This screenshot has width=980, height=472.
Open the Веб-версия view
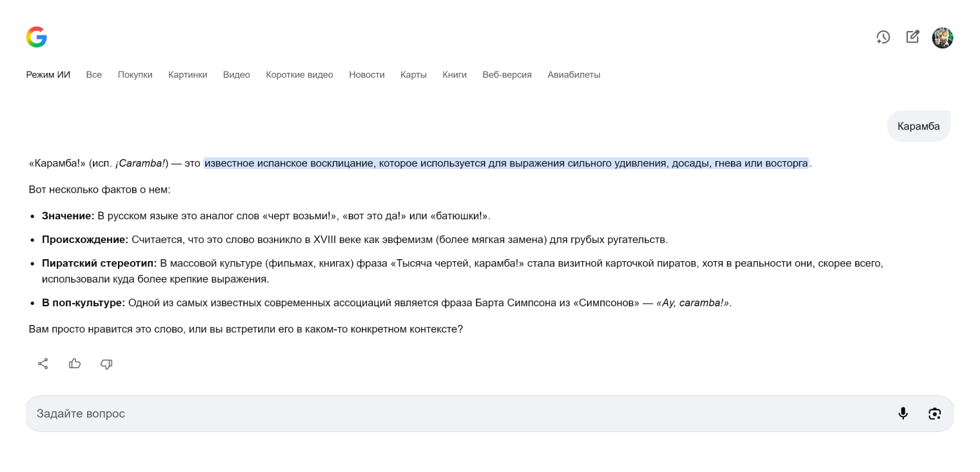click(507, 75)
